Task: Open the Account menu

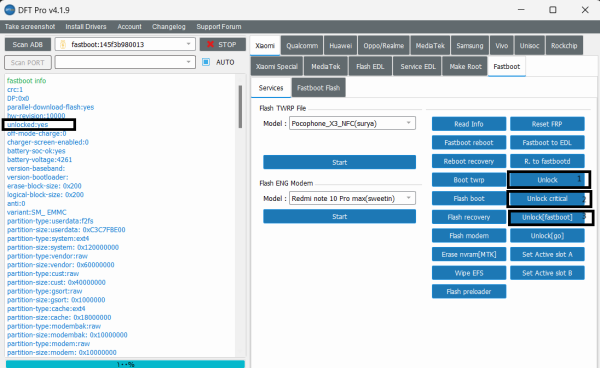Action: 129,26
